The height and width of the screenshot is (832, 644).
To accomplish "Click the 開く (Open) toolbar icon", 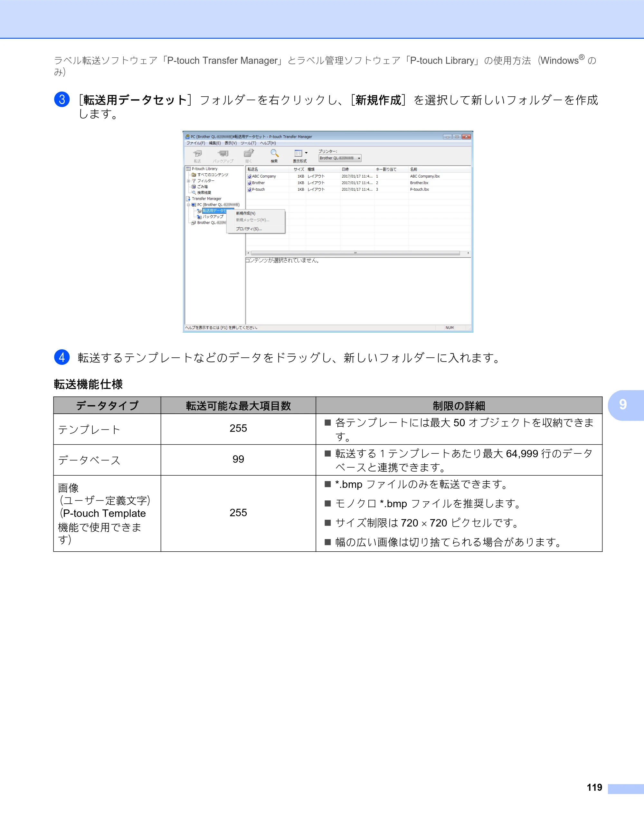I will click(249, 153).
